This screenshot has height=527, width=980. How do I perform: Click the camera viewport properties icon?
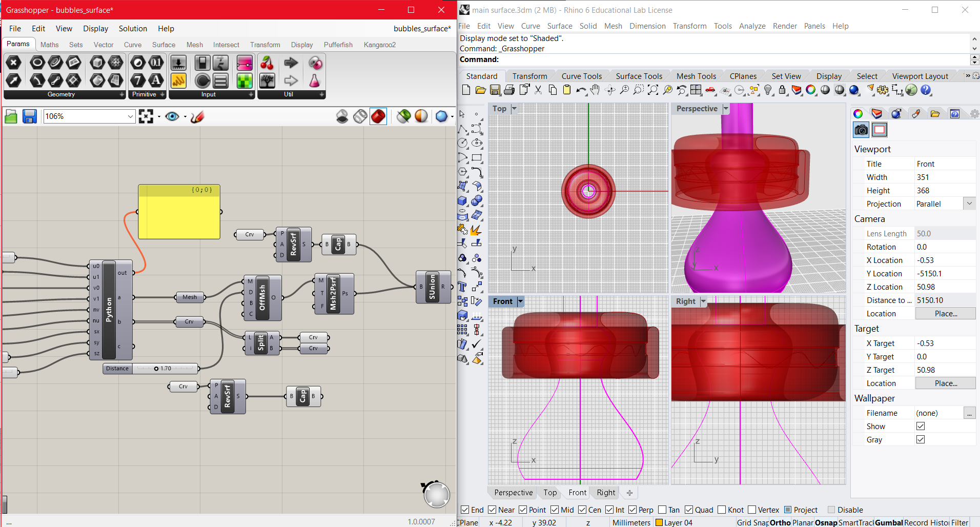click(x=861, y=130)
